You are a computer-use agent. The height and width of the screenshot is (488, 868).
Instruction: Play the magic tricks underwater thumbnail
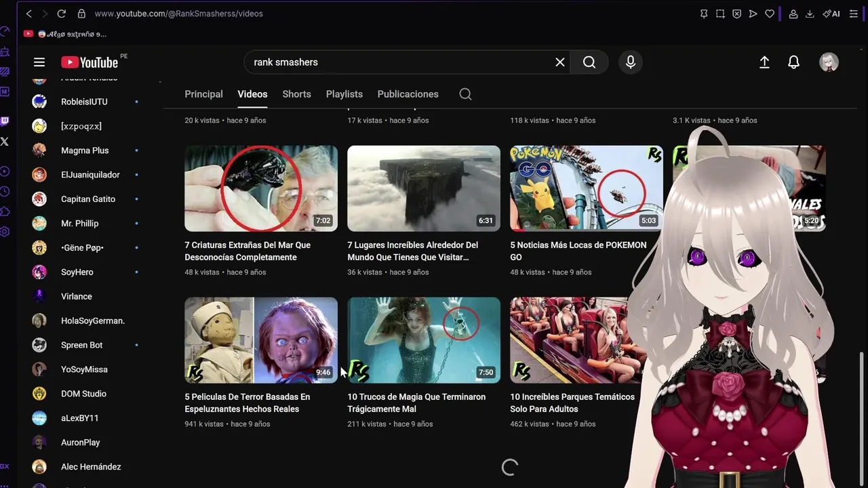(424, 340)
